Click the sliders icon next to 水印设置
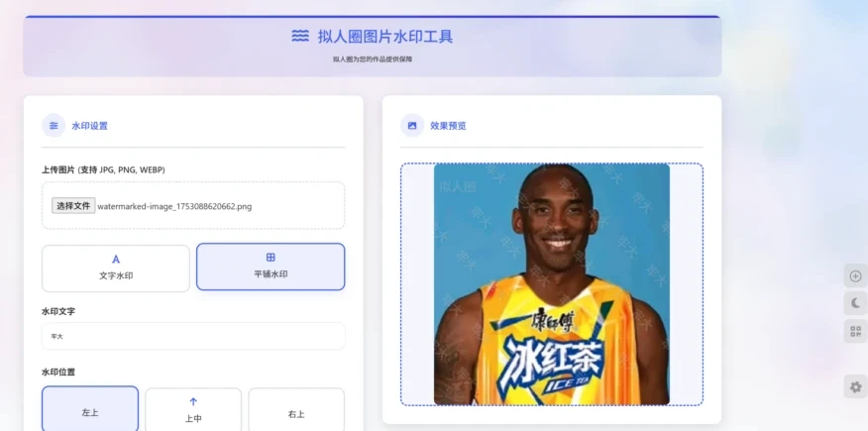868x431 pixels. coord(54,126)
